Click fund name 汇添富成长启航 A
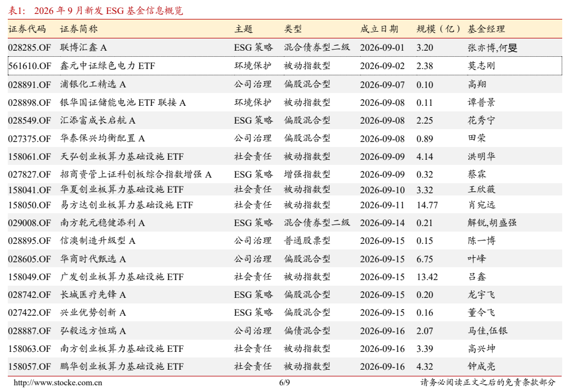570x392 pixels. pos(98,120)
